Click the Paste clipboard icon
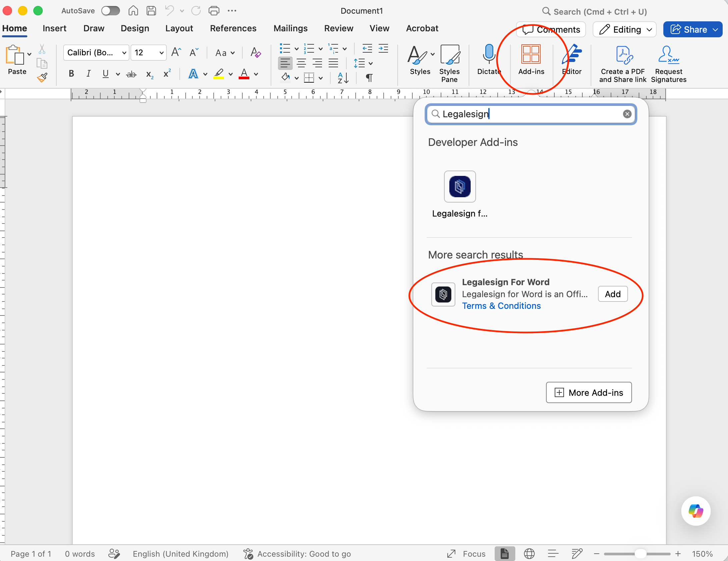 (x=15, y=55)
